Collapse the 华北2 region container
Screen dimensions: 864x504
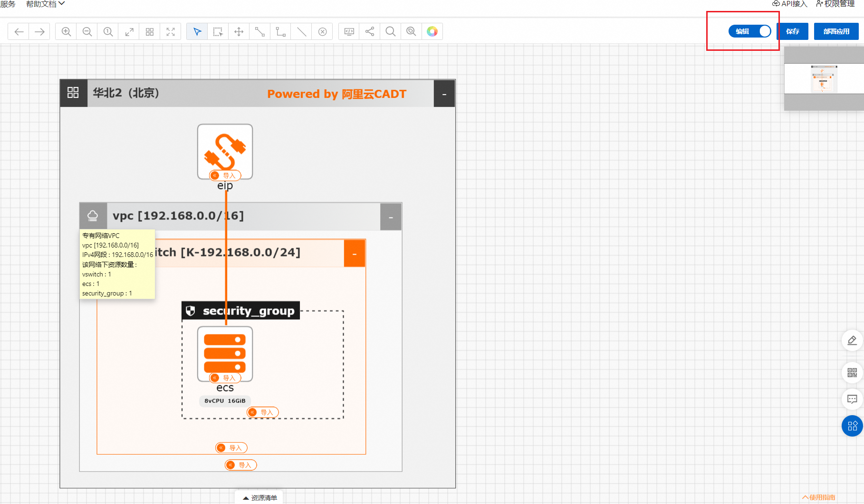(x=444, y=94)
